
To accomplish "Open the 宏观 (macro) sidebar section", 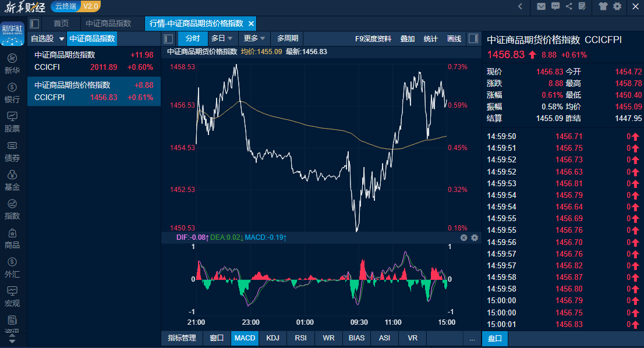I will pos(12,297).
